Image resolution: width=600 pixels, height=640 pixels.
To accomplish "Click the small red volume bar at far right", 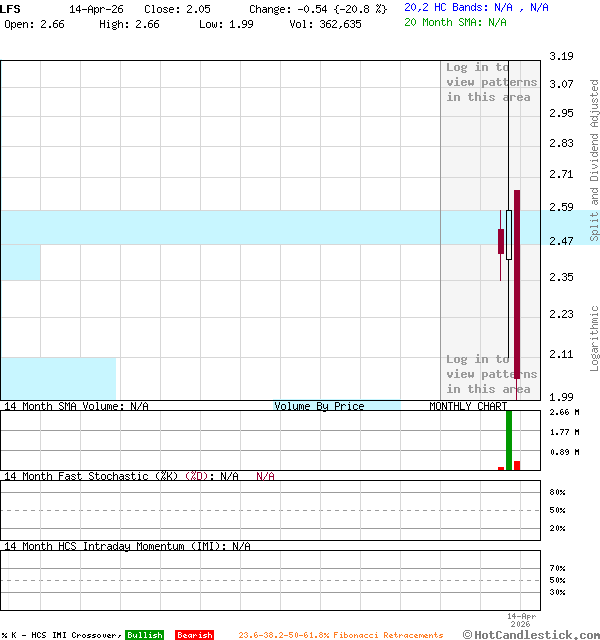I will (517, 465).
